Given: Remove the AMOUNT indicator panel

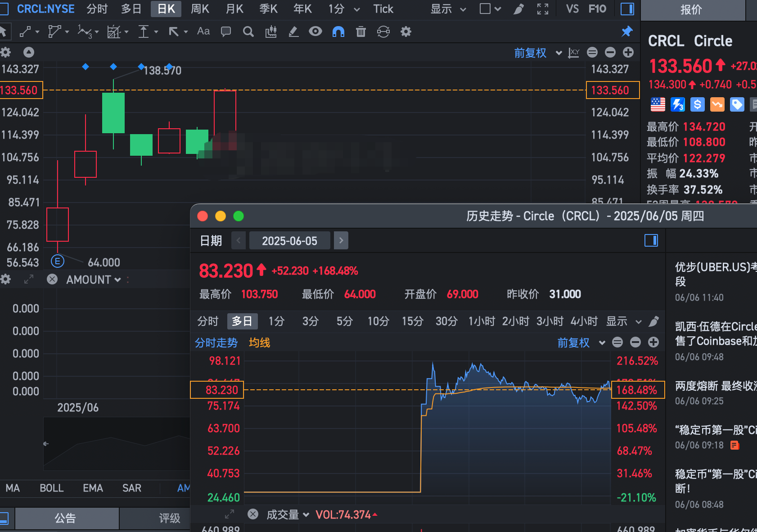Looking at the screenshot, I should [x=52, y=279].
